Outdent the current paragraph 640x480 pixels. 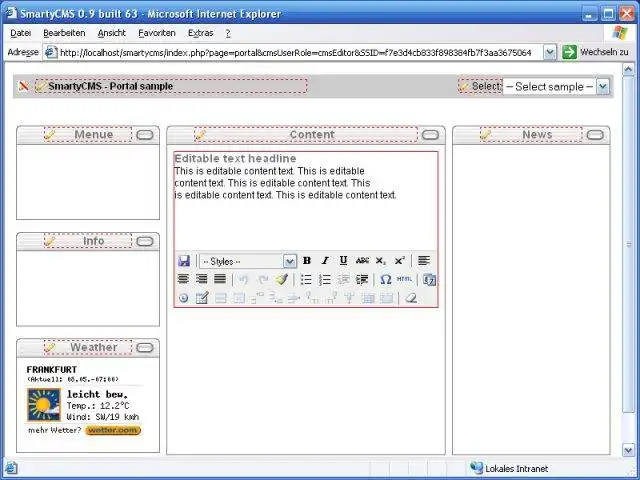343,280
